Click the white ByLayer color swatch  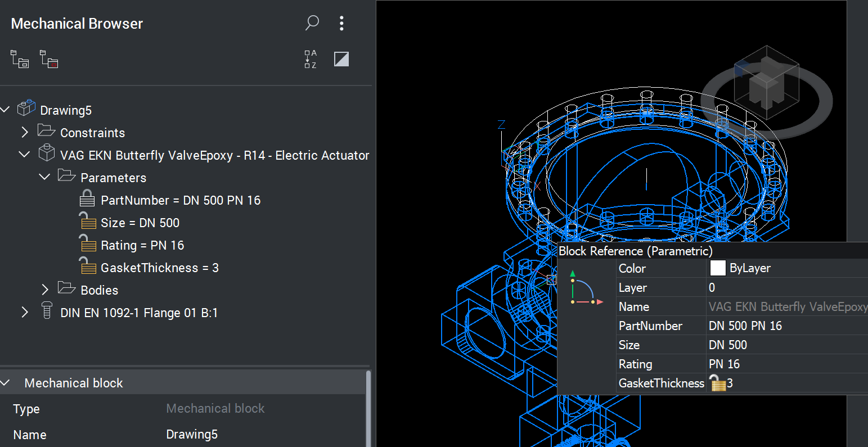pos(718,268)
